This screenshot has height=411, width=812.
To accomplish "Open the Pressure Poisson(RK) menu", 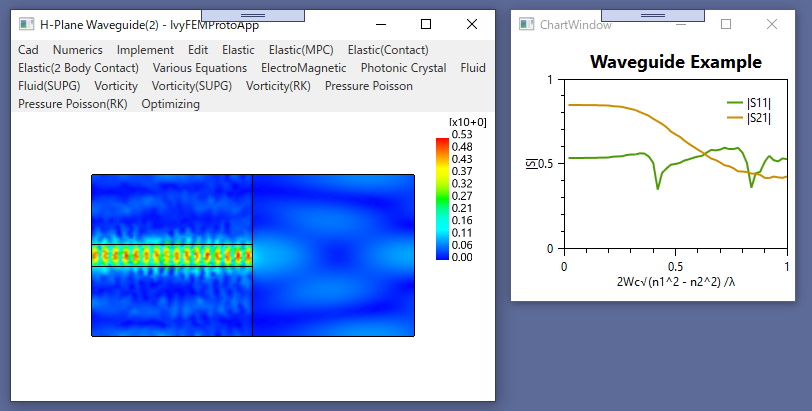I will [x=72, y=104].
